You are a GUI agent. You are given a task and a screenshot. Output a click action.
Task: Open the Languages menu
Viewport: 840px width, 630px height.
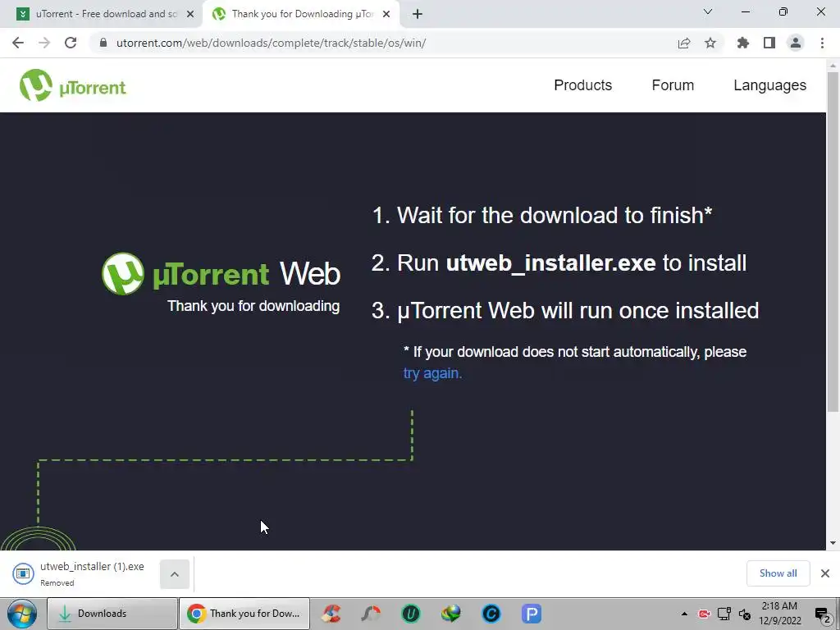[769, 85]
